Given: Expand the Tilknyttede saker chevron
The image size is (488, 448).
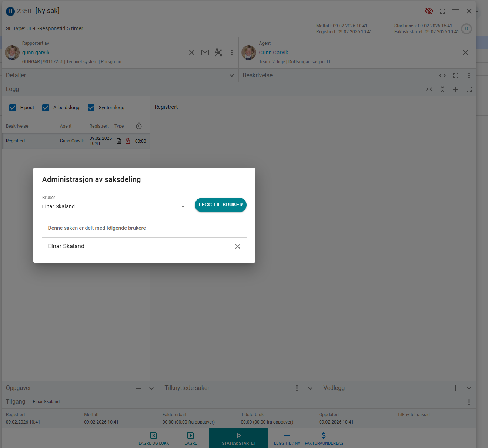Looking at the screenshot, I should click(x=310, y=388).
